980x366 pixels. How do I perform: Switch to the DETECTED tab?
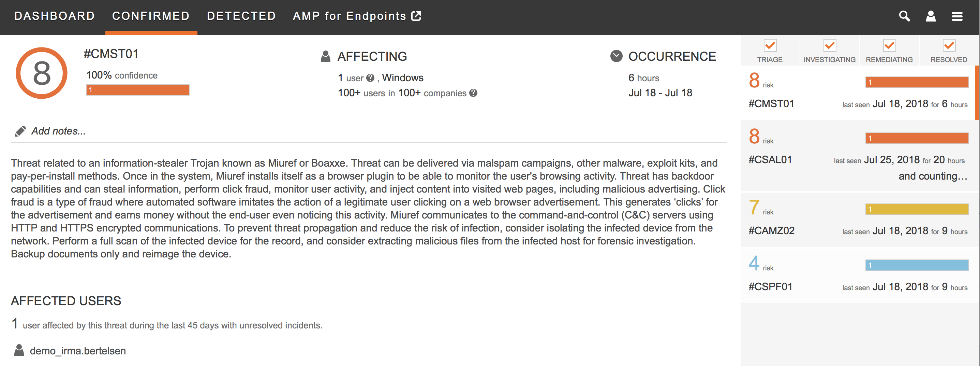[241, 16]
